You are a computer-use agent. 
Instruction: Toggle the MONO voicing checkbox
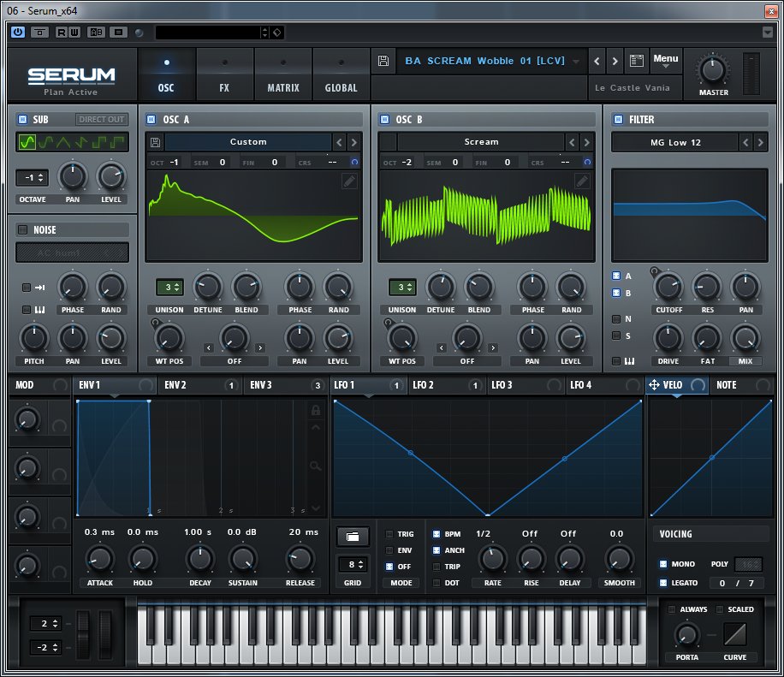[x=663, y=564]
